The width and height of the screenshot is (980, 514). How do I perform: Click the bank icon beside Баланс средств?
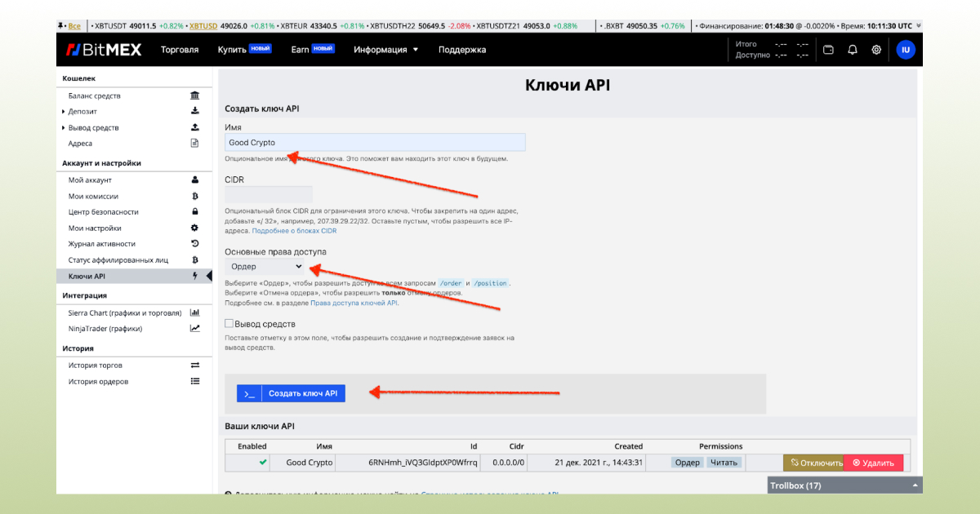click(194, 95)
